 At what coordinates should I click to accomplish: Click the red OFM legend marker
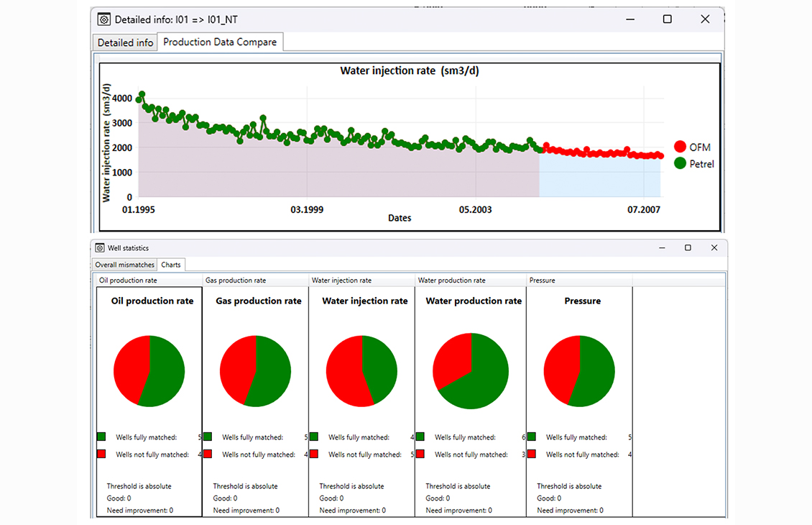[680, 147]
